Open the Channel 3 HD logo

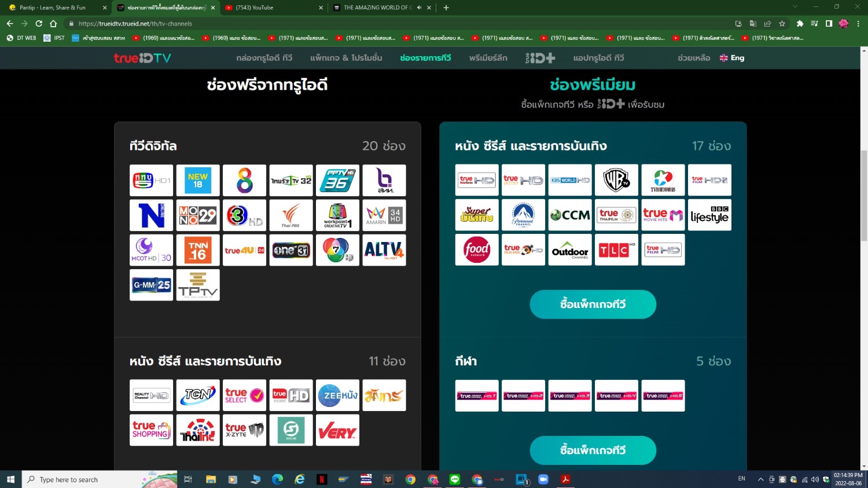tap(245, 215)
